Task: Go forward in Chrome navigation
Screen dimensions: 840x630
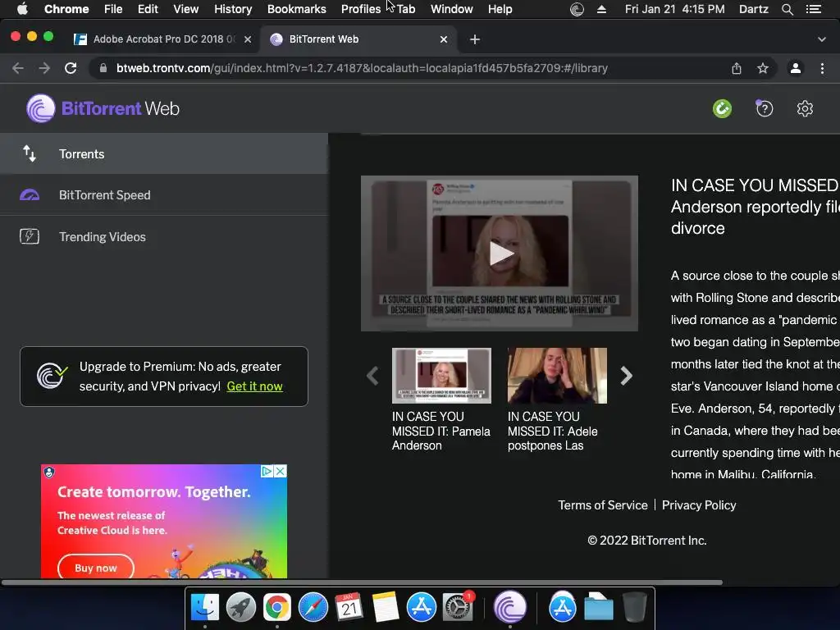Action: pos(44,68)
